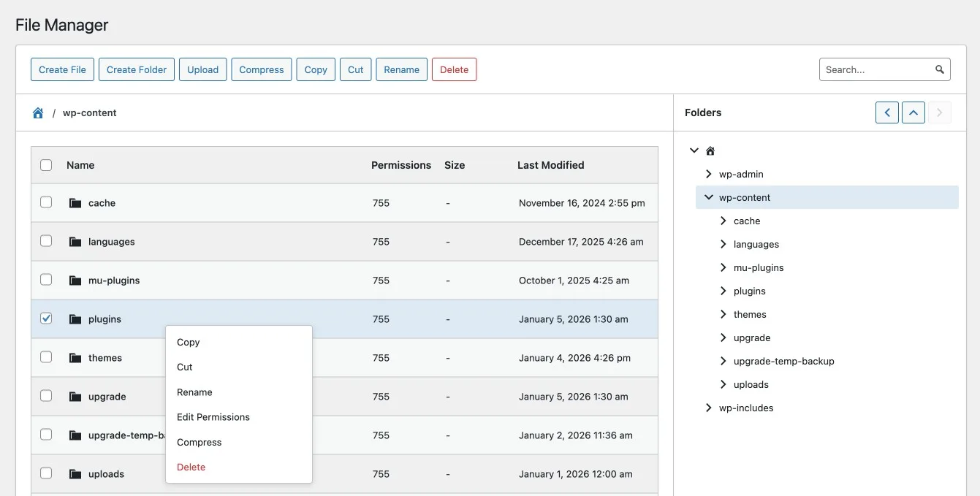Choose Edit Permissions from context menu
The image size is (980, 496).
213,417
